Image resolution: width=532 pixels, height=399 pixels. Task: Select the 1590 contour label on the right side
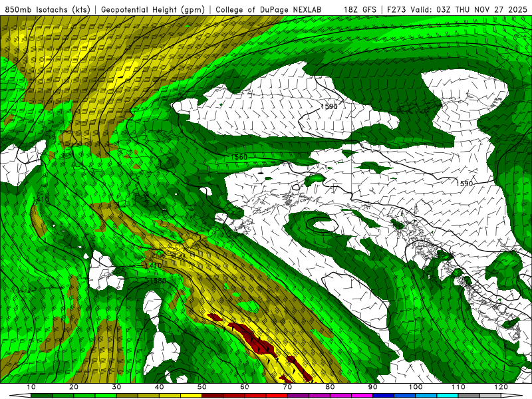tap(464, 184)
